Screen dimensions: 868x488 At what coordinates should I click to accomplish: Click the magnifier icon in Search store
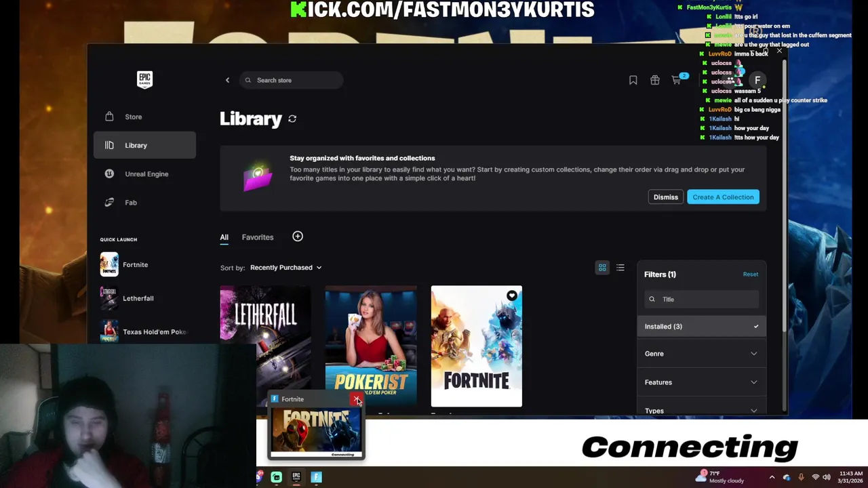[x=248, y=80]
